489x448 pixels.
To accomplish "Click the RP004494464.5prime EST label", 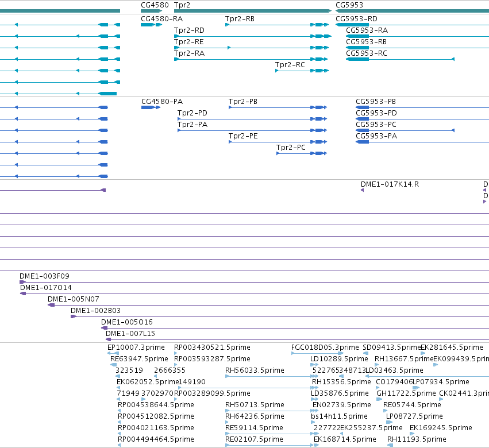I will click(x=156, y=439).
